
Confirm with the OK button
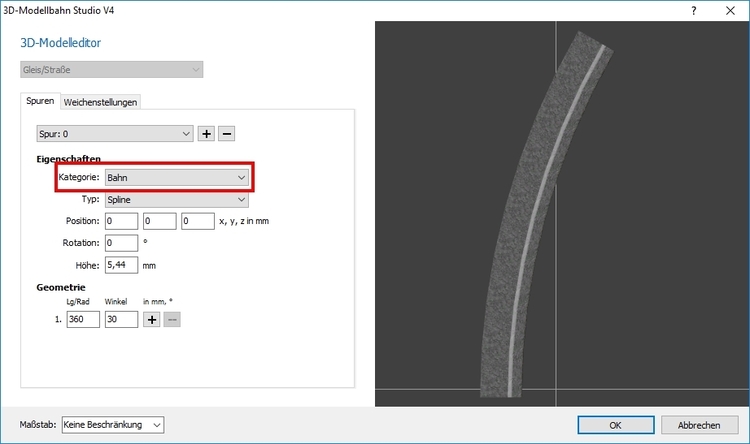pos(616,425)
